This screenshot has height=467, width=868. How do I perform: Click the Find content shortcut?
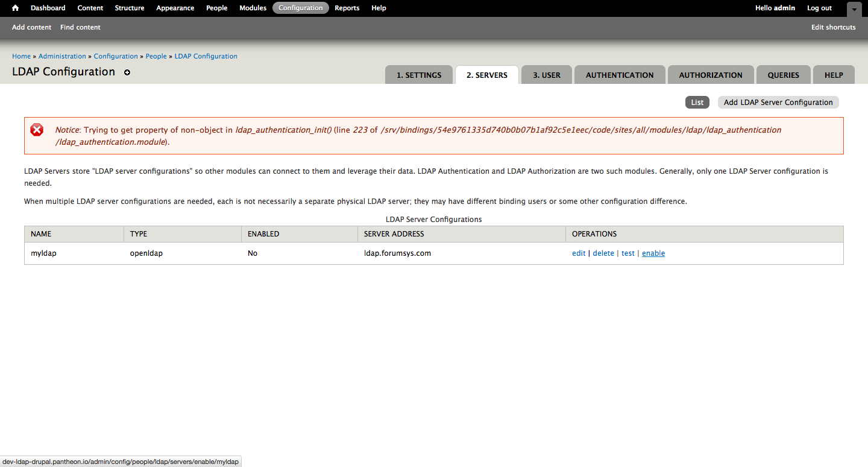[x=80, y=27]
